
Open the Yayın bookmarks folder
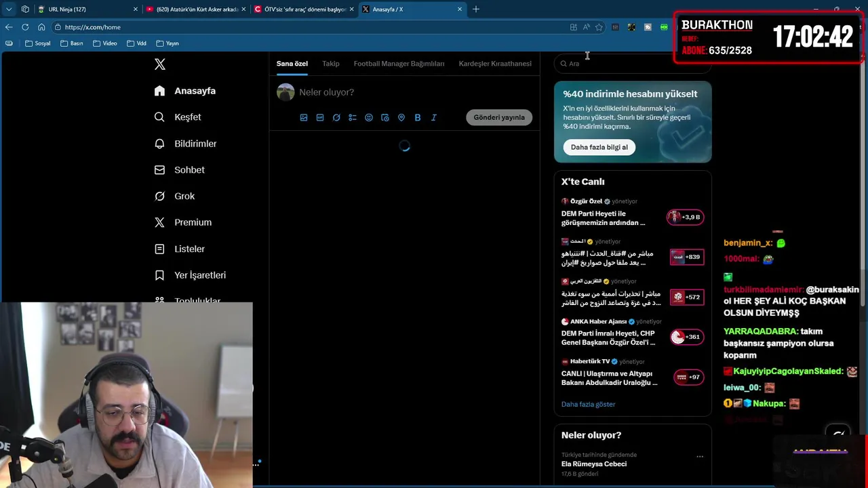coord(167,43)
